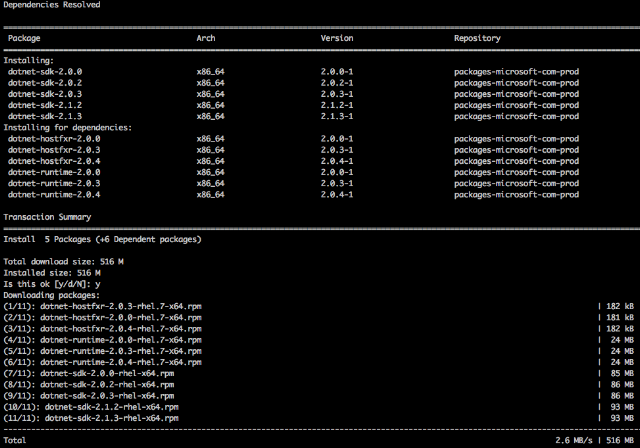Click repository name in dotnet-hostfxr-2.0.0 row
The image size is (640, 448).
(516, 139)
